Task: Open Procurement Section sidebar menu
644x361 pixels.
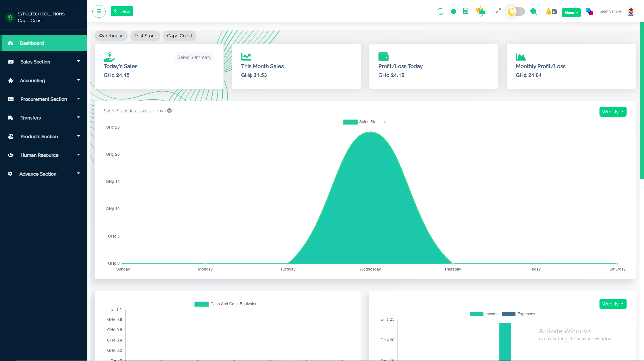Action: point(44,99)
